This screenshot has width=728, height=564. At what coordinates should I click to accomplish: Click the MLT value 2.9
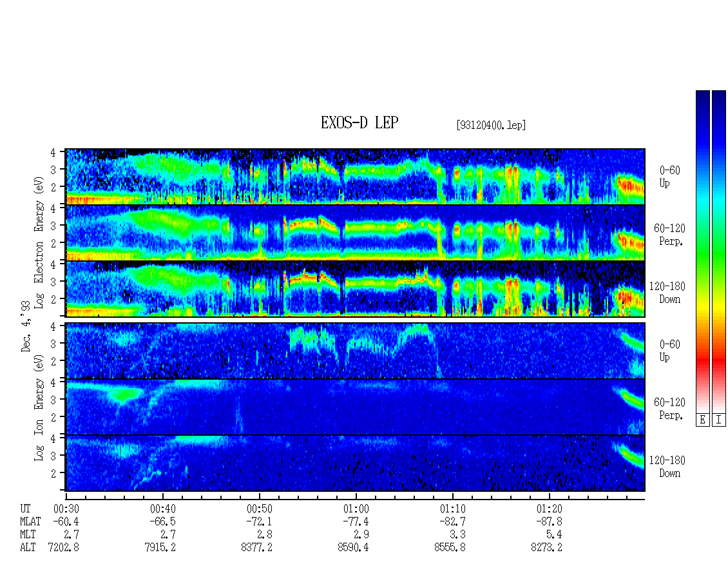point(361,535)
